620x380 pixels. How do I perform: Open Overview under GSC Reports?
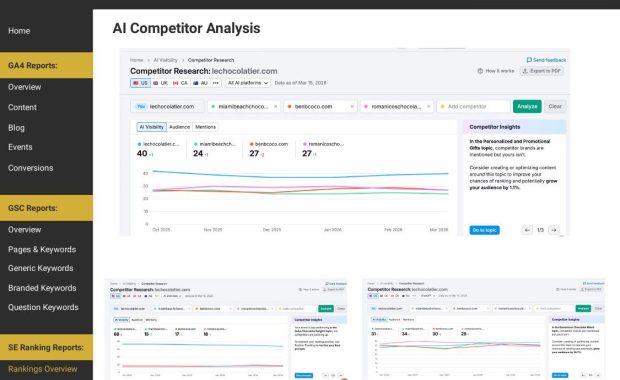point(25,230)
